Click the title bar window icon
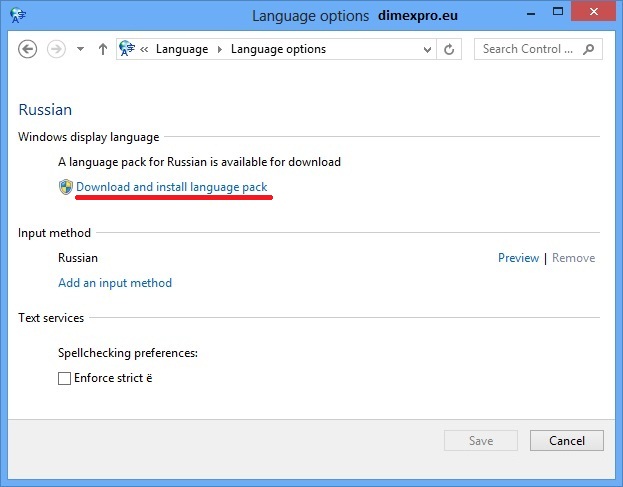Screen dimensions: 623x487 coord(18,15)
